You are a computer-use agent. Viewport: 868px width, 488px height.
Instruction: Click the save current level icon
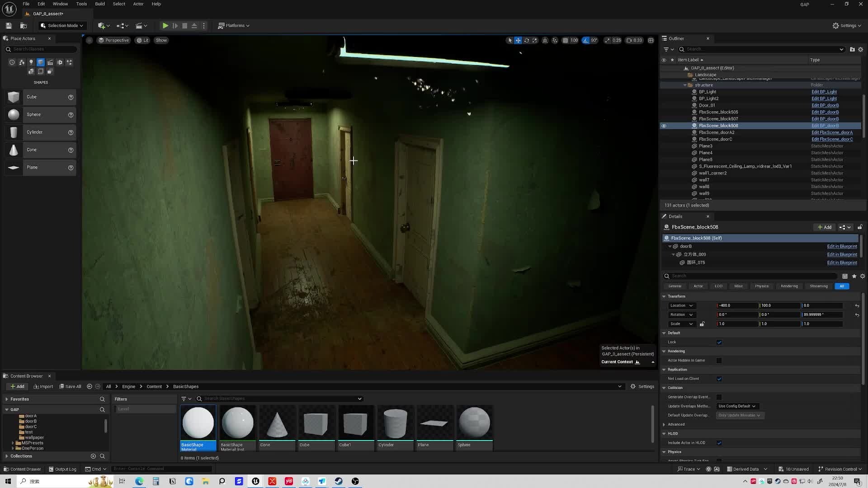click(9, 26)
